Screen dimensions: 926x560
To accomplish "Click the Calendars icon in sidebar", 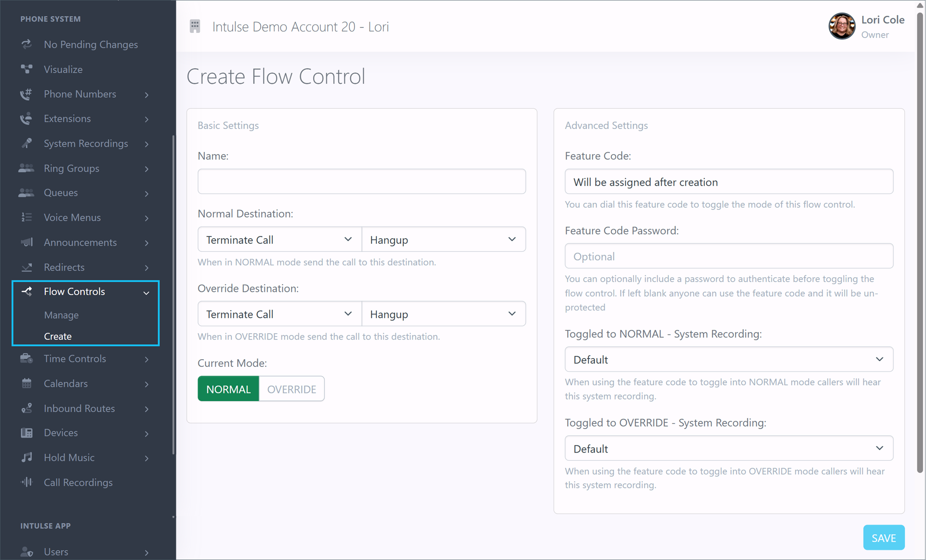I will pyautogui.click(x=26, y=383).
